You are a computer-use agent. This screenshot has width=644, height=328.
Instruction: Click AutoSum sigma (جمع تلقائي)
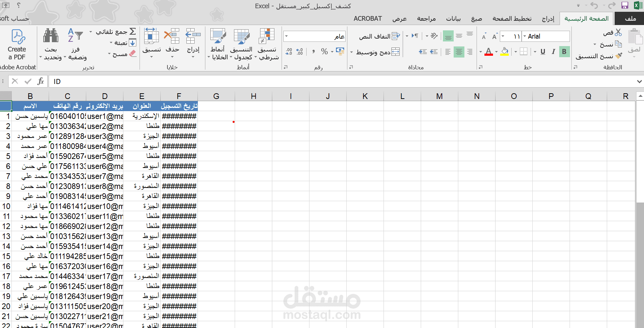132,31
